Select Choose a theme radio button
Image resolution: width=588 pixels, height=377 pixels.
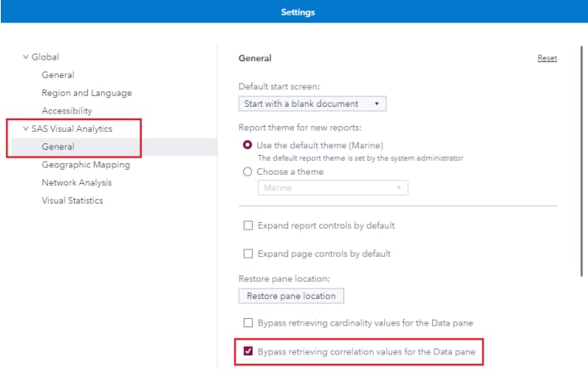pyautogui.click(x=246, y=172)
